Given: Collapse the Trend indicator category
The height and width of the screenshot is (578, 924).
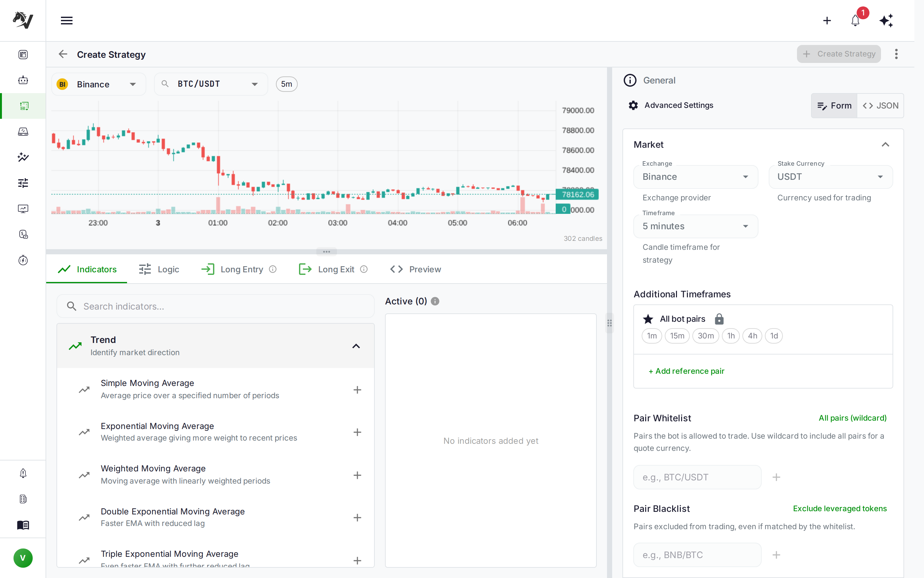Looking at the screenshot, I should (356, 346).
